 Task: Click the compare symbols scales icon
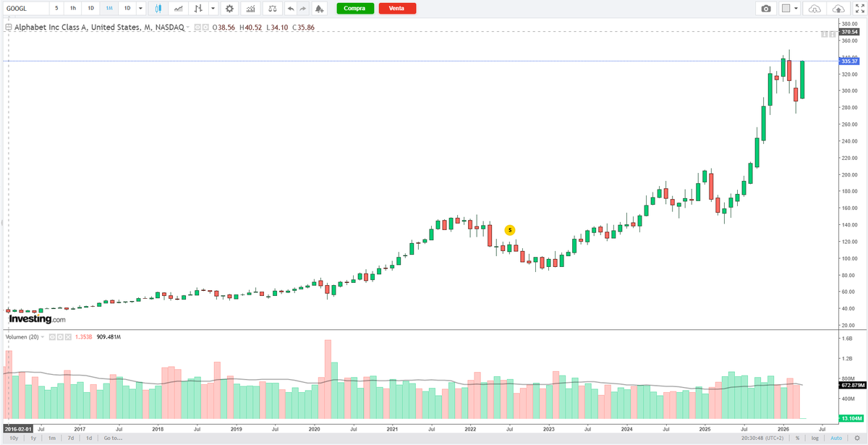(272, 9)
